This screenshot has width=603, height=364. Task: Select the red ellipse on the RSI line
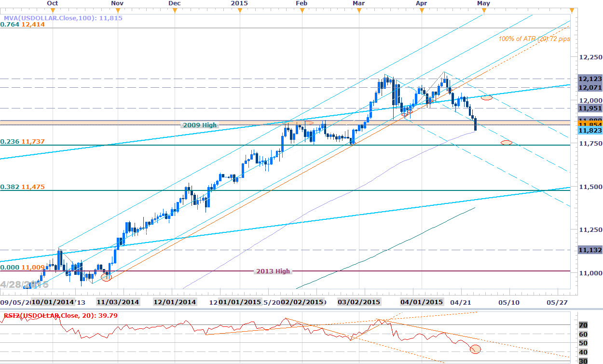(x=475, y=348)
